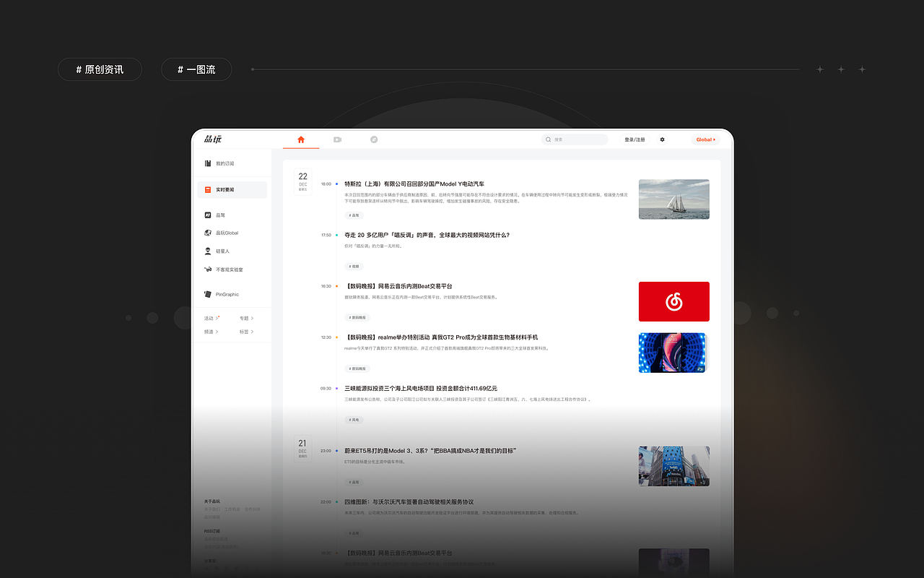
Task: Open the Global dropdown button
Action: (x=705, y=139)
